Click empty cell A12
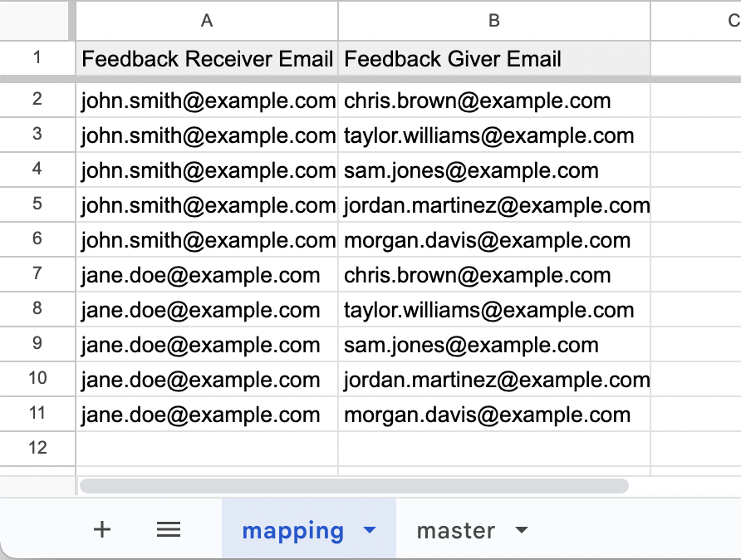The height and width of the screenshot is (560, 741). click(207, 449)
